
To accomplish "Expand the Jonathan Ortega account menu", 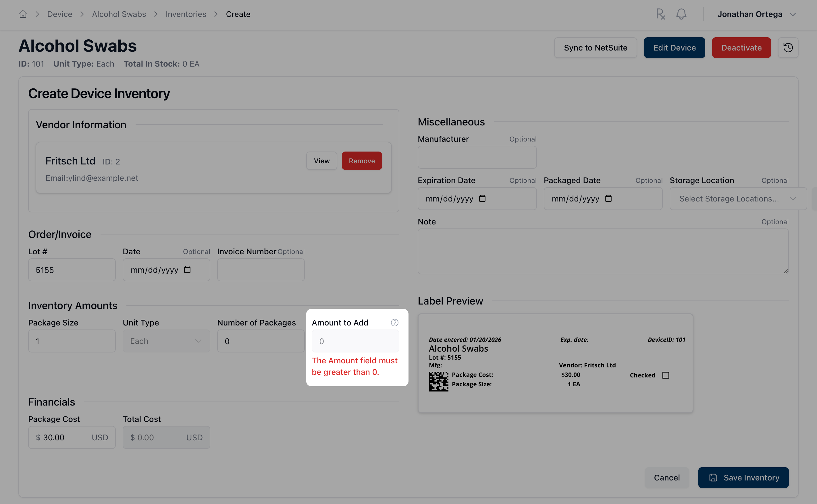I will click(x=756, y=14).
